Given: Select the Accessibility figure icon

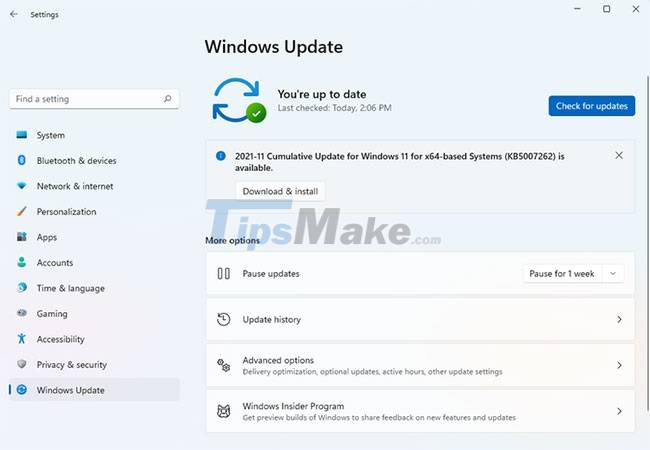Looking at the screenshot, I should (x=22, y=339).
